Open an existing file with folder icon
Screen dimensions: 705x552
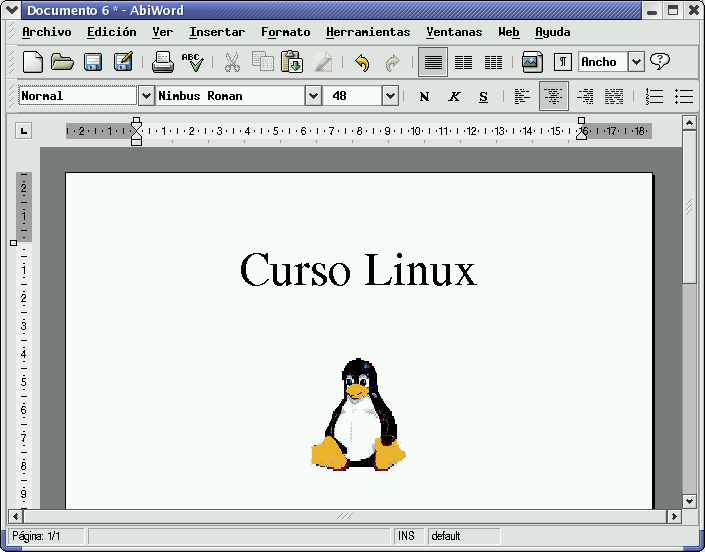tap(62, 62)
